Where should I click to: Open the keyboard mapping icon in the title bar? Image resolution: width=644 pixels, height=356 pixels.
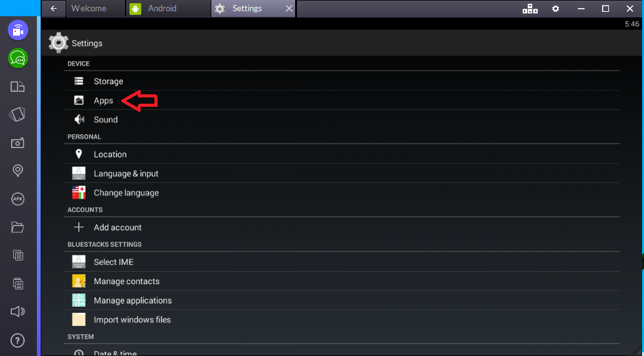pos(530,9)
